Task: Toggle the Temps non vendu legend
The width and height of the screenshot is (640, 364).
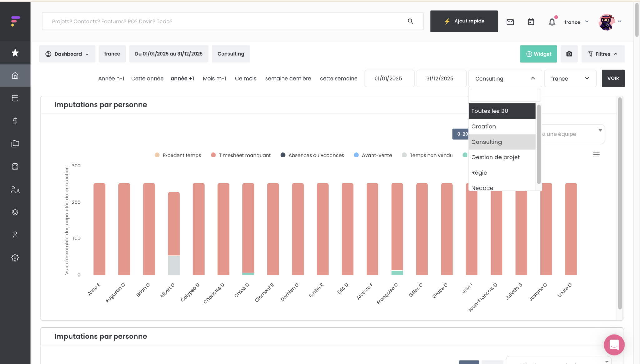Action: click(431, 155)
